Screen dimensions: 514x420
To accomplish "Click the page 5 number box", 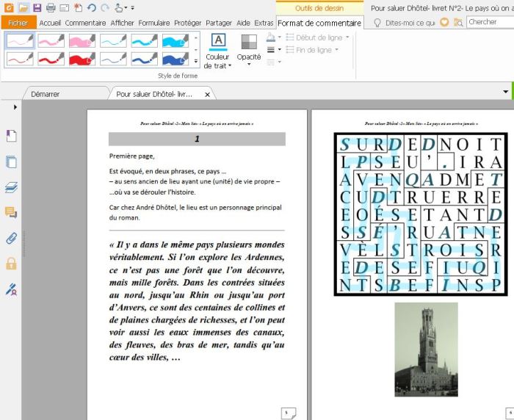I will [288, 413].
